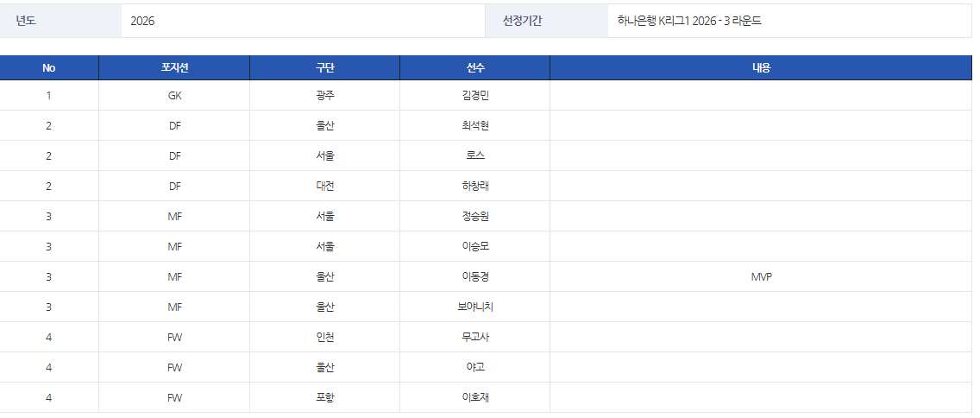Select player 김경민 in the table
Screen dimensions: 980x418
coord(475,96)
